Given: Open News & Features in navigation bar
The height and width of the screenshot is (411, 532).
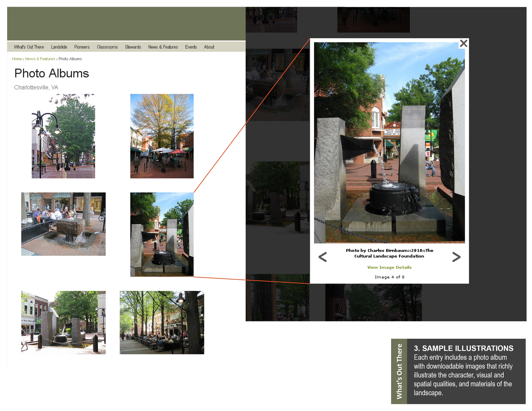Looking at the screenshot, I should [x=163, y=47].
